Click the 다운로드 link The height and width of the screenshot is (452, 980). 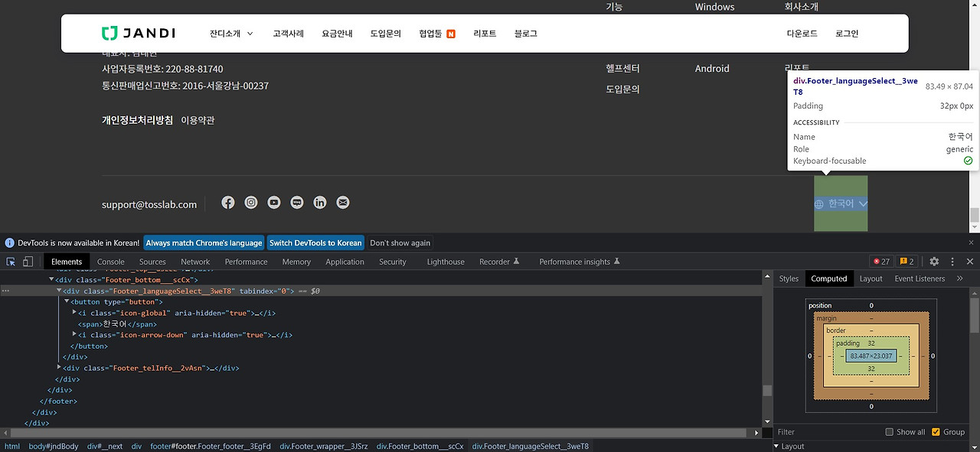click(802, 34)
